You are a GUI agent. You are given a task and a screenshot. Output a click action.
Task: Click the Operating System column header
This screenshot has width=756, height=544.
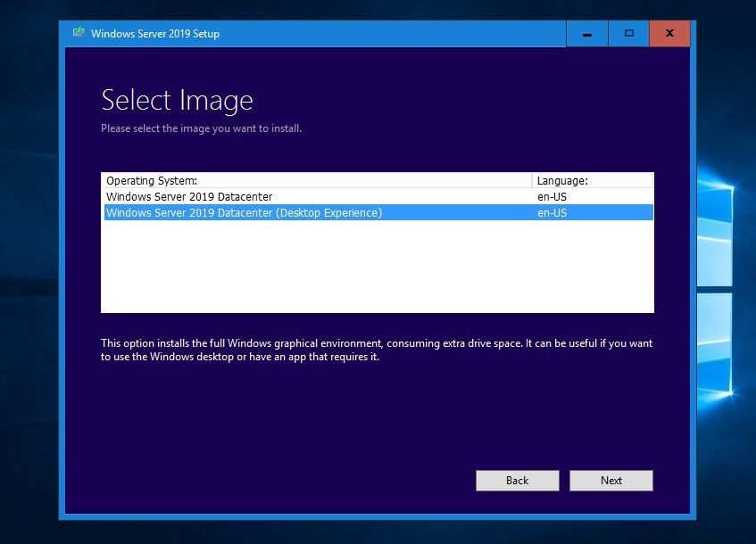[x=151, y=179]
